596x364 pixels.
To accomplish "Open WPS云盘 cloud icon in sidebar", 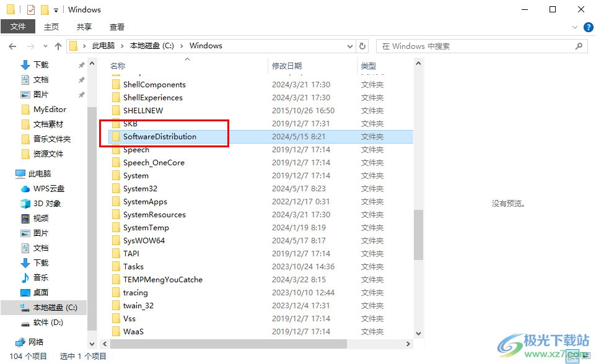I will point(25,189).
